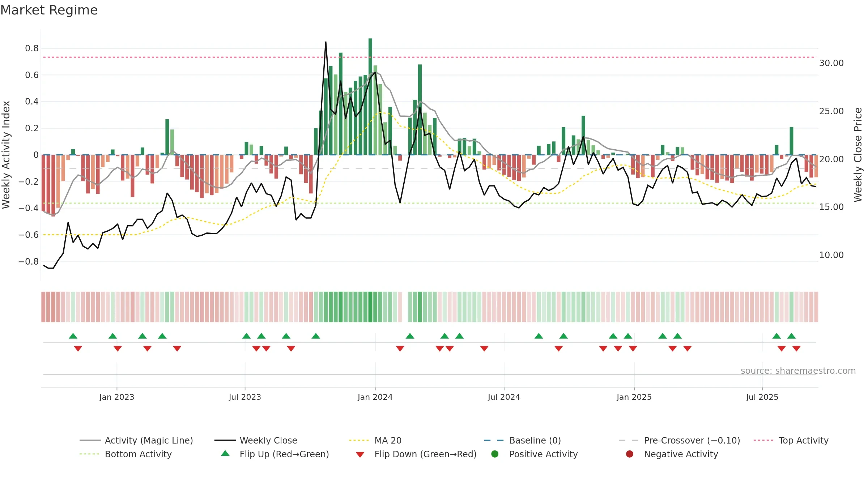The height and width of the screenshot is (488, 868).
Task: Click the Jan 2023 x-axis label
Action: pos(116,397)
